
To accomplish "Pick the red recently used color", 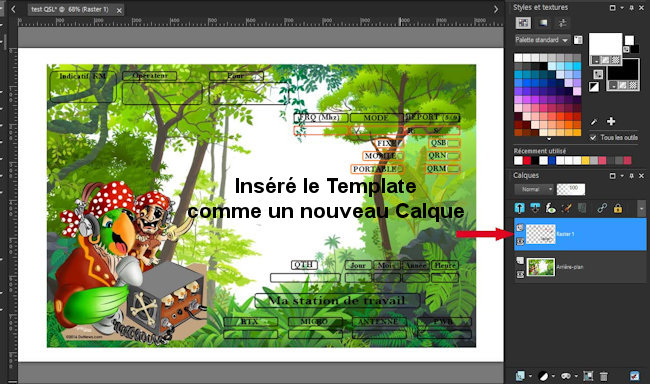I will coord(527,160).
